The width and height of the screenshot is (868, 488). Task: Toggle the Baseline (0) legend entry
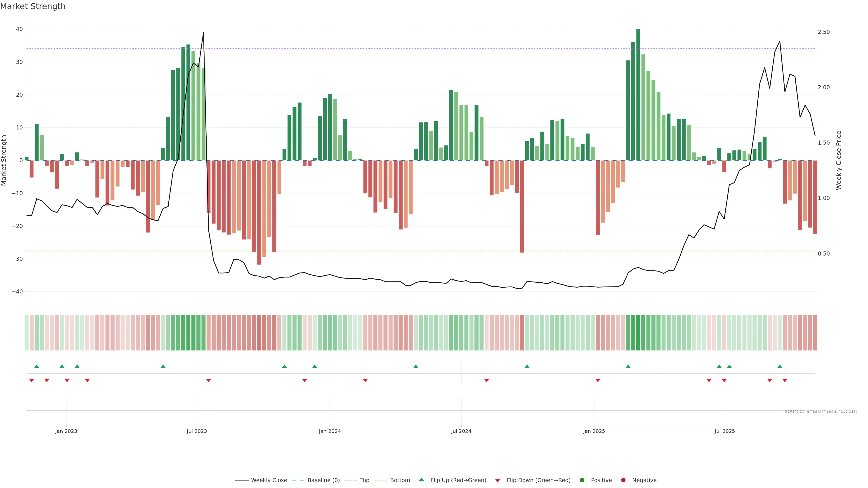pos(323,480)
